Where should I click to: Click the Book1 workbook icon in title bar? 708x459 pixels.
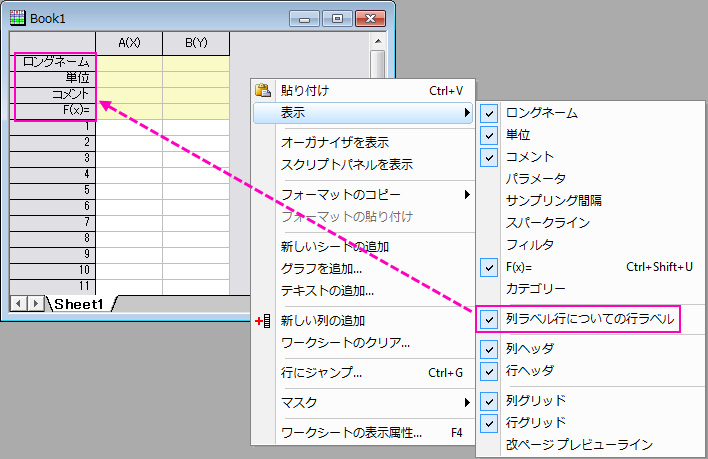coord(17,18)
